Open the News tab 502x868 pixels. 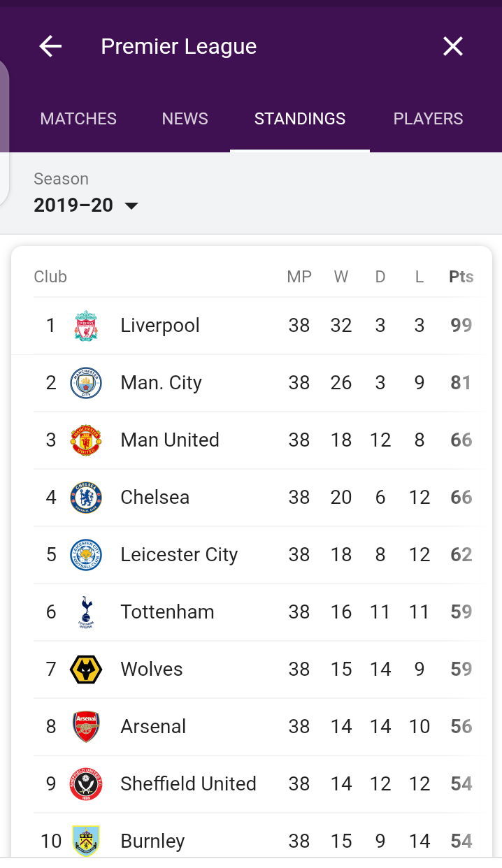185,119
